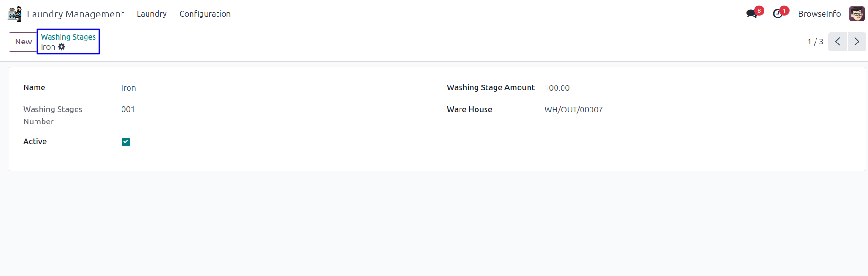
Task: Click the BrowseInfo user avatar
Action: pos(857,14)
